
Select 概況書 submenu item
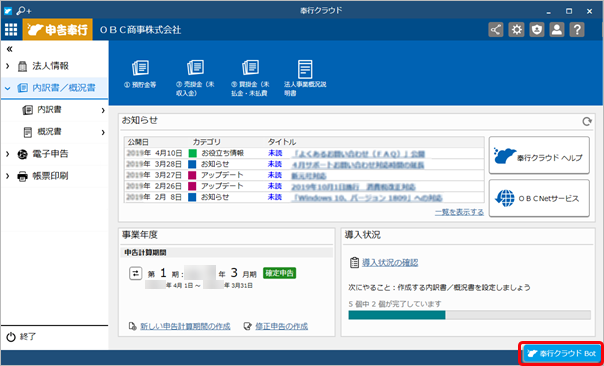pos(54,133)
